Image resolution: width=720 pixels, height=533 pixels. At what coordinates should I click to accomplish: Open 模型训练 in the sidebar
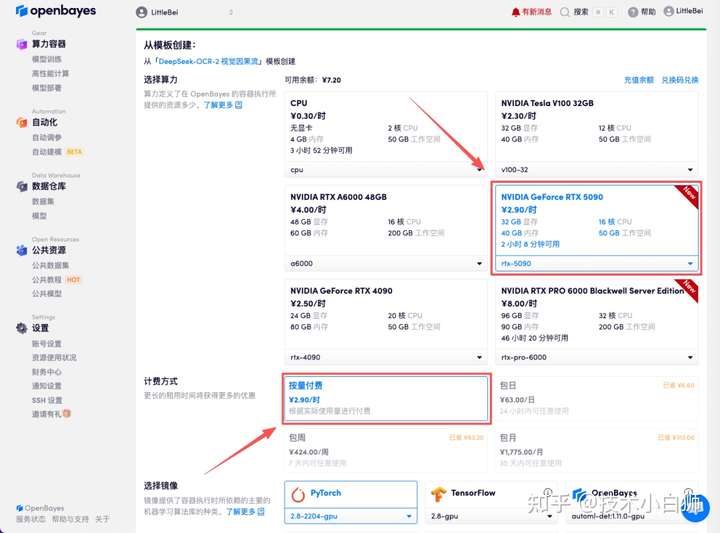[x=46, y=59]
